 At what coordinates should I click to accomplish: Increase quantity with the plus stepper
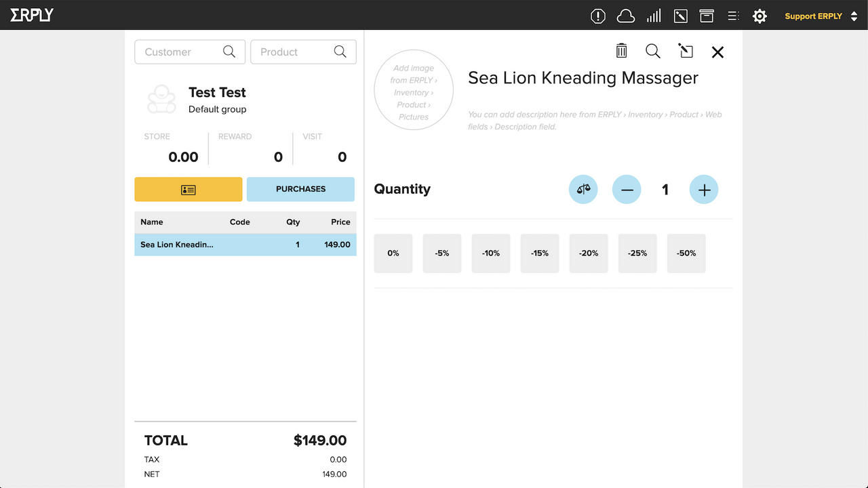tap(704, 189)
